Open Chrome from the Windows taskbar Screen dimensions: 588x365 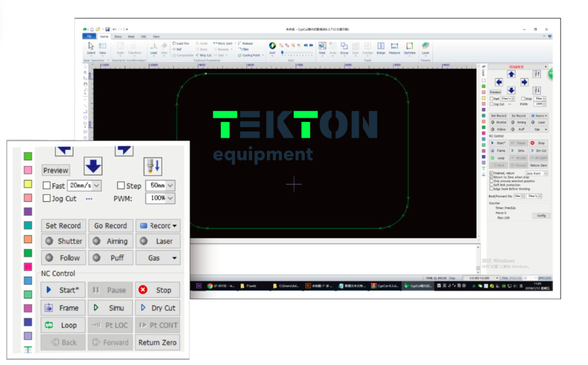pyautogui.click(x=210, y=285)
